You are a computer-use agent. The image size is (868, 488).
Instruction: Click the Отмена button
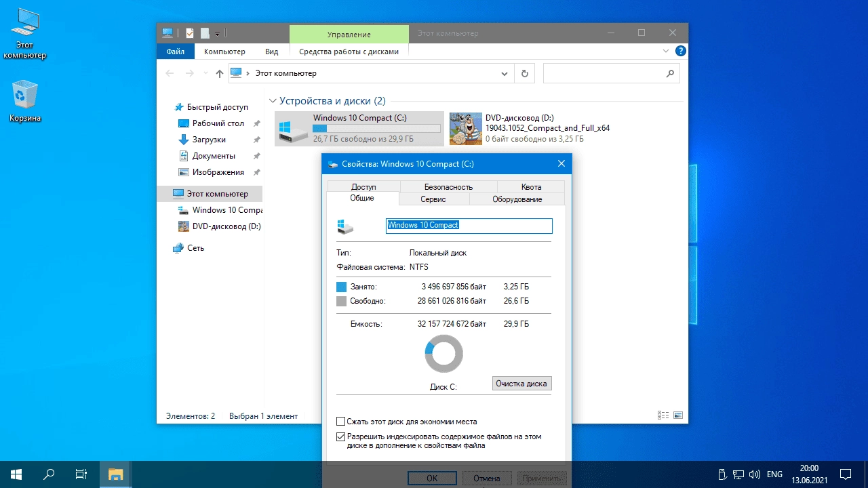click(x=487, y=479)
